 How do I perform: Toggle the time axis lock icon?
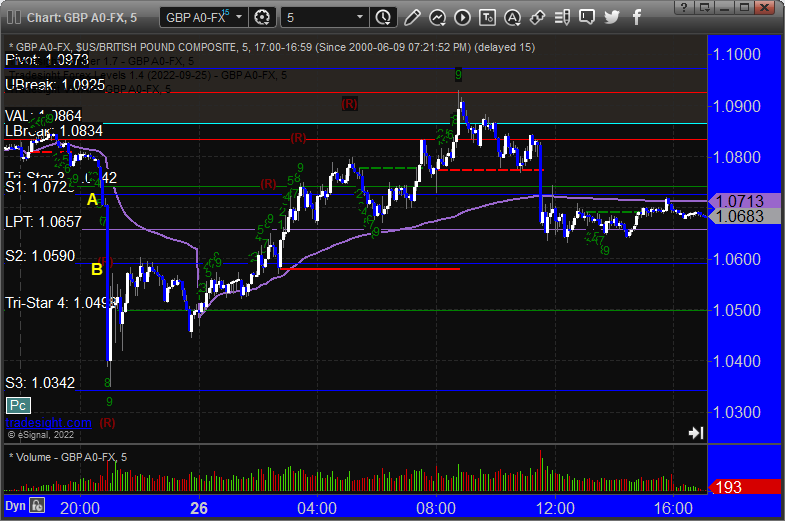(37, 505)
